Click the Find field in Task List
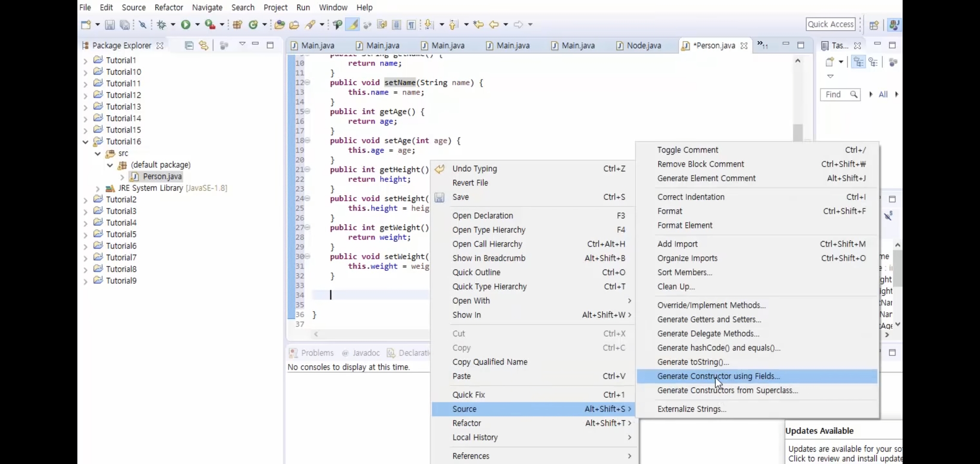Viewport: 980px width, 464px height. coord(840,95)
